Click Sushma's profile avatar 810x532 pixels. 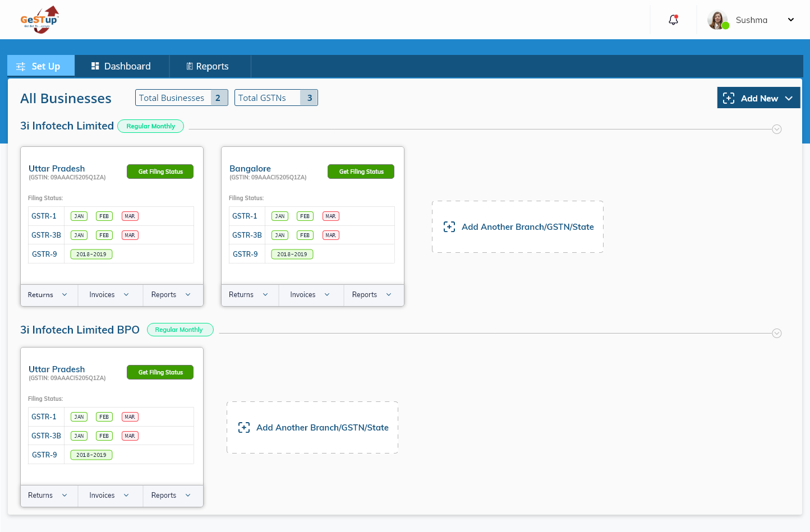tap(717, 20)
